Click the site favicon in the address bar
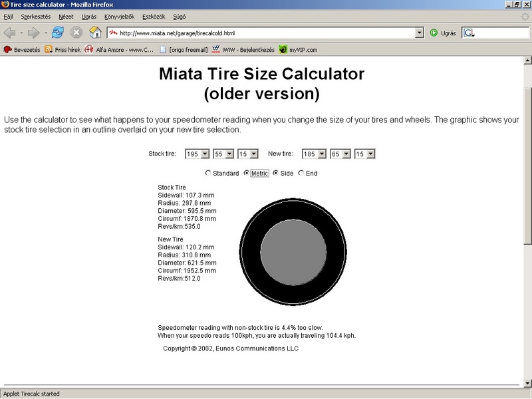This screenshot has height=399, width=532. pyautogui.click(x=113, y=33)
